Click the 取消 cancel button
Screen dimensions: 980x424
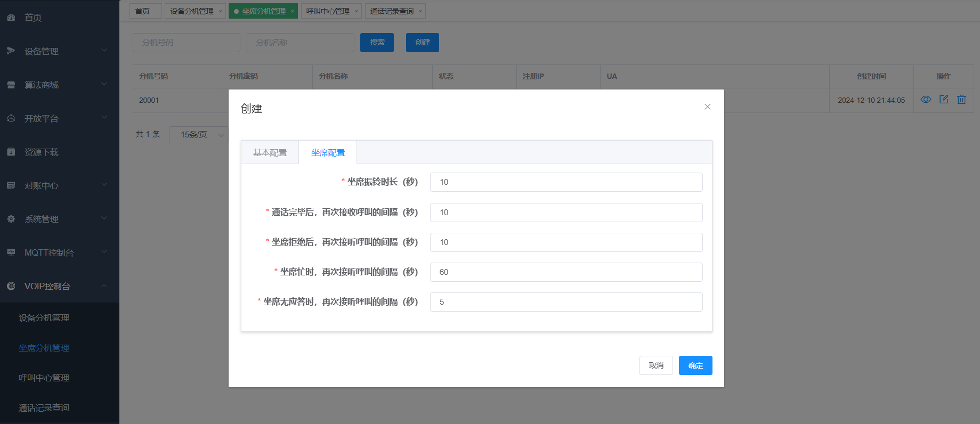point(656,365)
